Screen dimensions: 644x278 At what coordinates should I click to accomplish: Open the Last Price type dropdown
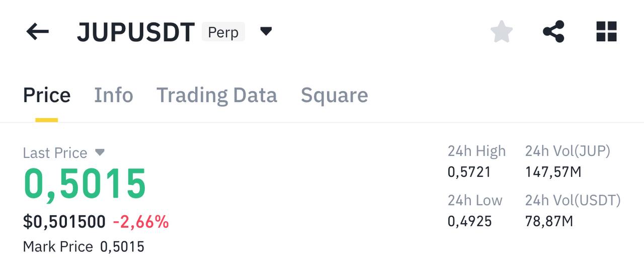pyautogui.click(x=100, y=152)
